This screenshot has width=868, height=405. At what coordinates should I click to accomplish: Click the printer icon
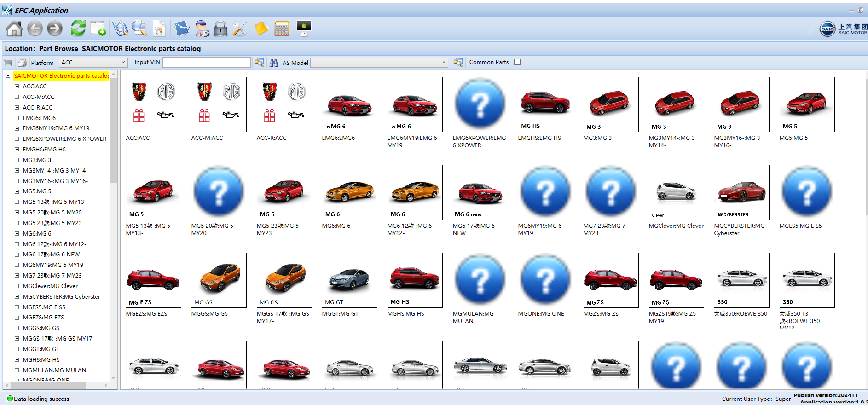[22, 63]
